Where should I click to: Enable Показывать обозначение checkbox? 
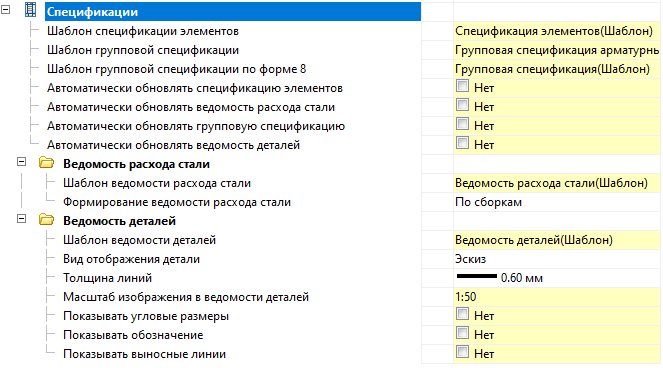463,333
